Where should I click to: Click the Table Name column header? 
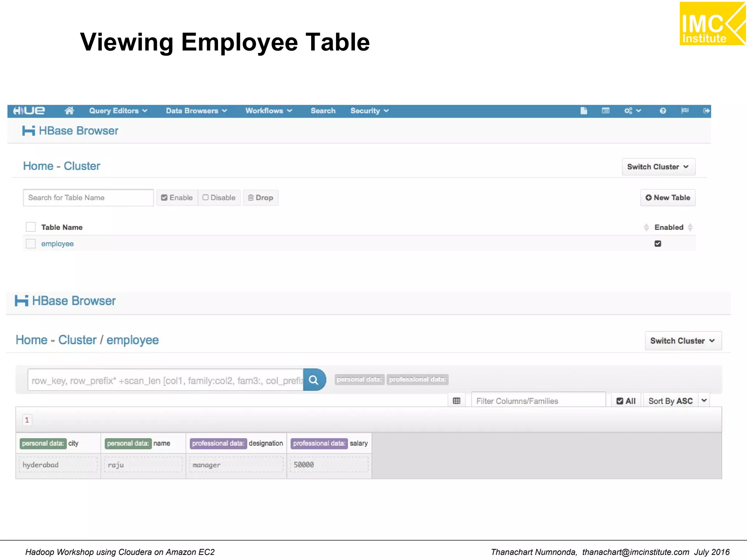[x=62, y=227]
